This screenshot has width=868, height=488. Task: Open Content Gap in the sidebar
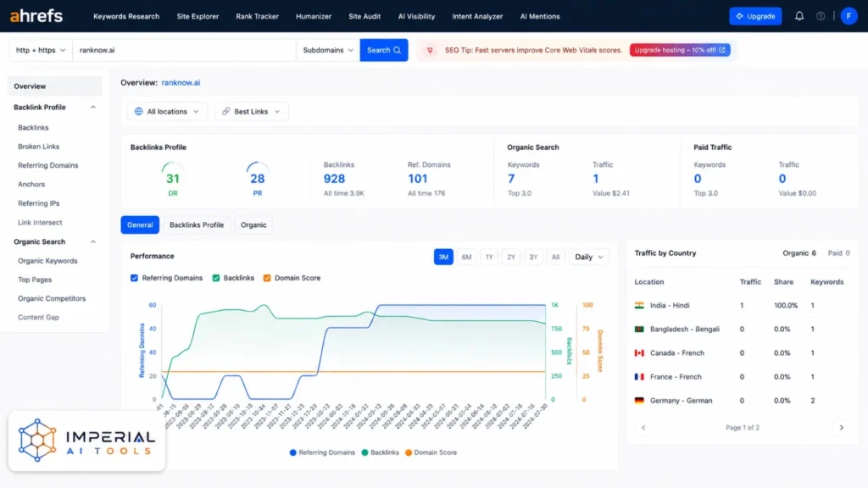pos(38,317)
